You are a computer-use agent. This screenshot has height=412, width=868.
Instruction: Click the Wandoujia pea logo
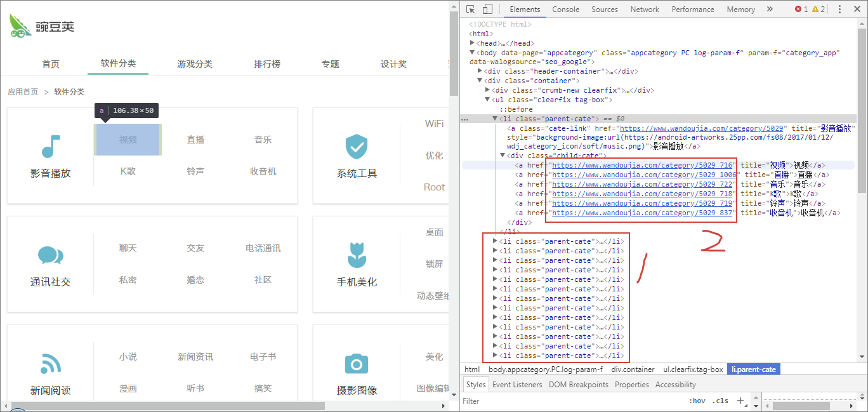(x=42, y=25)
